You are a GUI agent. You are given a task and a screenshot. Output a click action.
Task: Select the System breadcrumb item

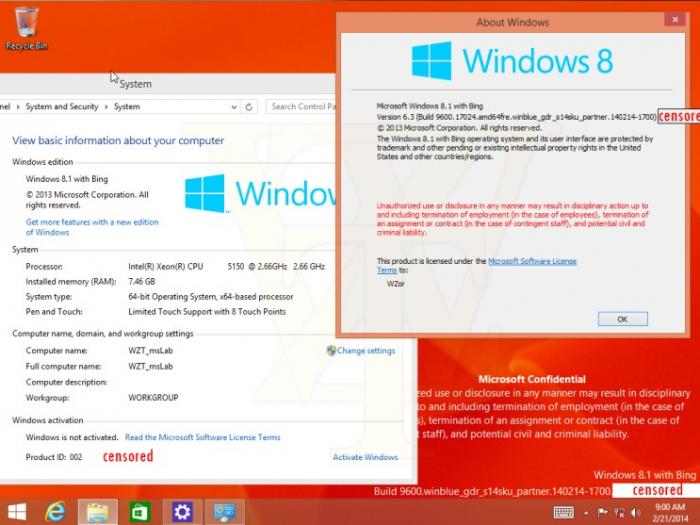(x=127, y=107)
